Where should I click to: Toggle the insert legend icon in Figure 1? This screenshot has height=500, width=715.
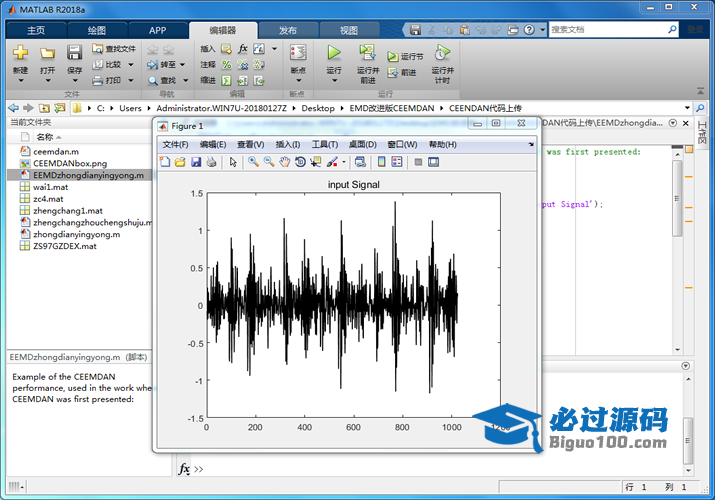coord(397,162)
